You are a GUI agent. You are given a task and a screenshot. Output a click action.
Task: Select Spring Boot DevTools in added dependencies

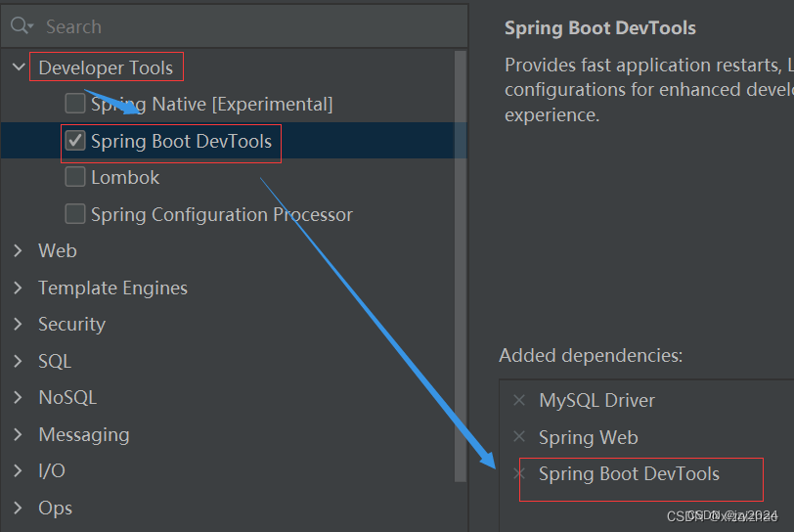(629, 474)
